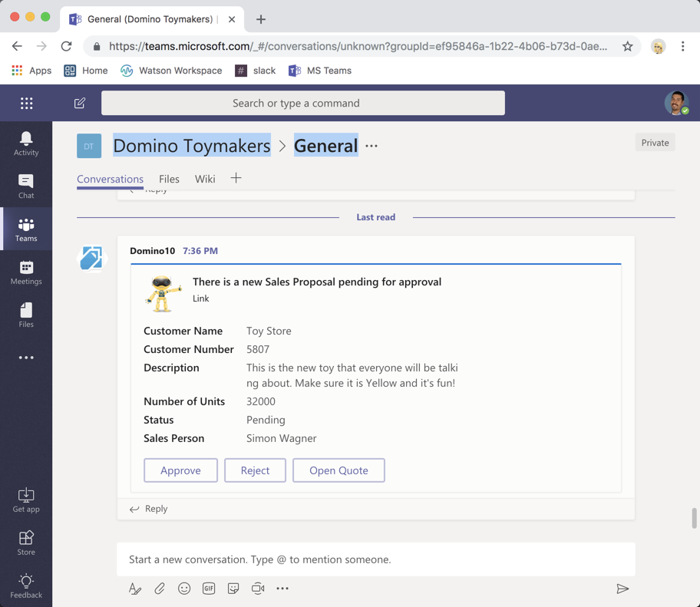Open channel More options ellipsis beside General
700x607 pixels.
point(371,146)
